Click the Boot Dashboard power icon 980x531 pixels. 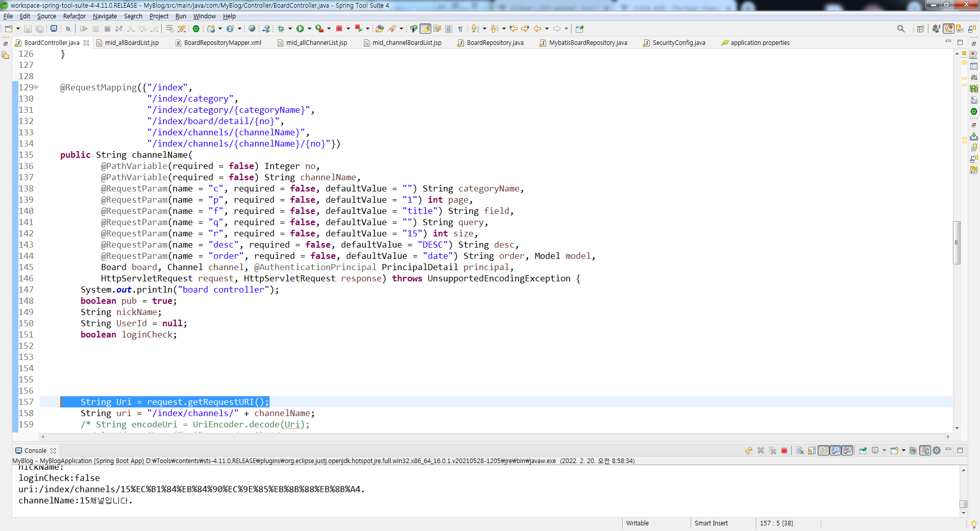tap(196, 29)
